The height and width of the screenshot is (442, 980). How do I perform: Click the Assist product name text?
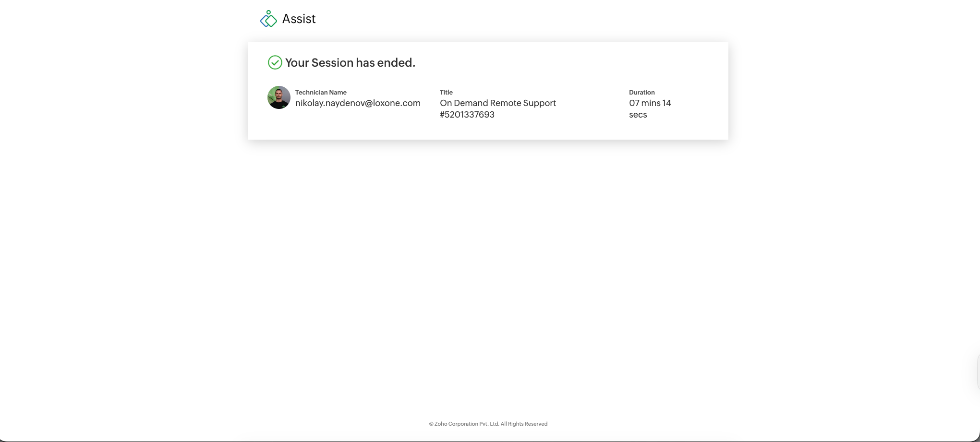coord(299,19)
